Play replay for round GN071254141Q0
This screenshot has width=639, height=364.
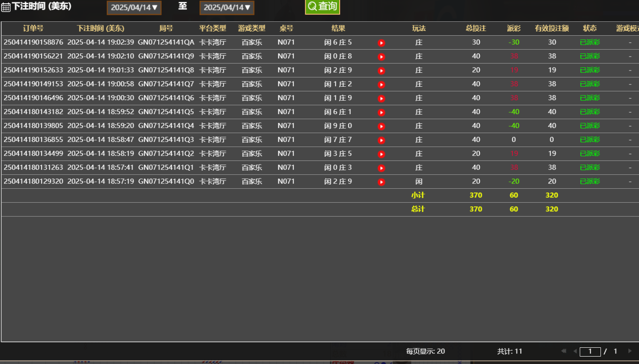coord(381,182)
